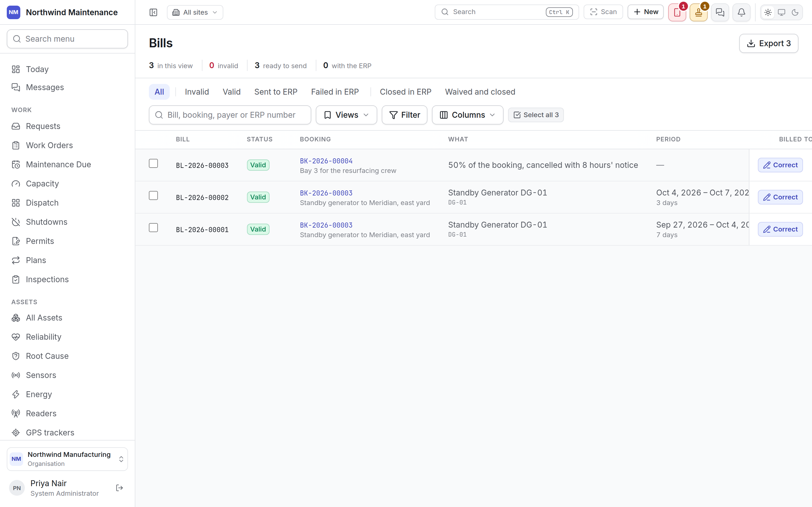Open the Columns dropdown

(467, 115)
